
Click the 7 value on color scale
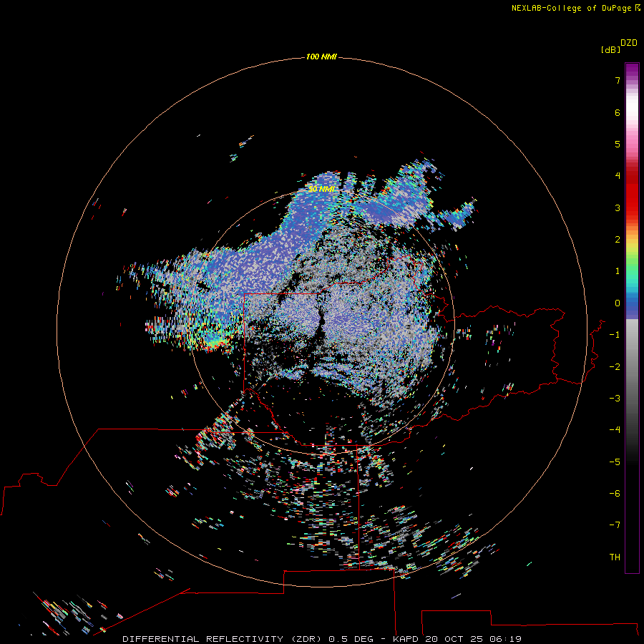tap(618, 80)
